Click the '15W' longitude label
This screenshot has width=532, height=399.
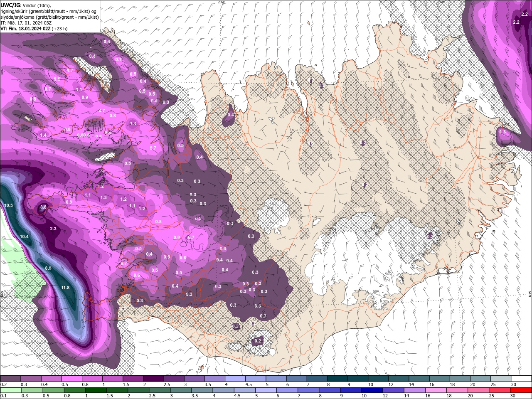440,2
